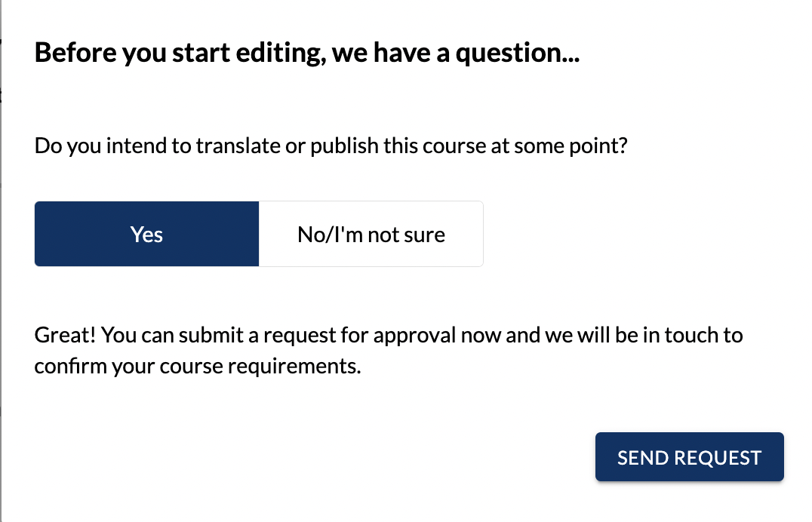
Task: Confirm intent to translate or publish with Yes
Action: coord(147,234)
